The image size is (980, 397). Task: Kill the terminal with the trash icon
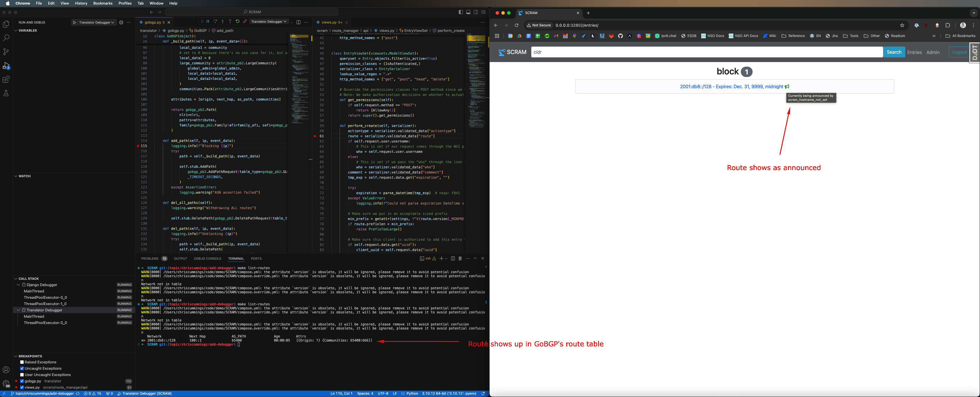coord(460,259)
